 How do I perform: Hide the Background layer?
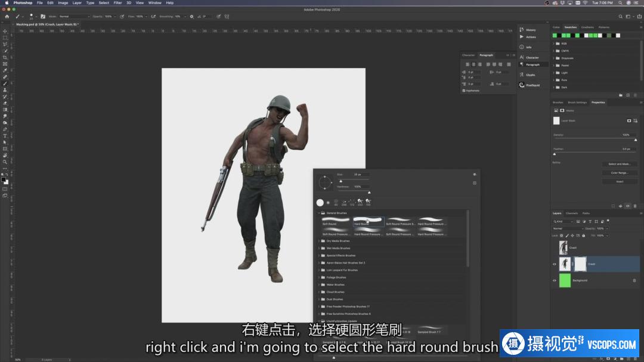555,281
